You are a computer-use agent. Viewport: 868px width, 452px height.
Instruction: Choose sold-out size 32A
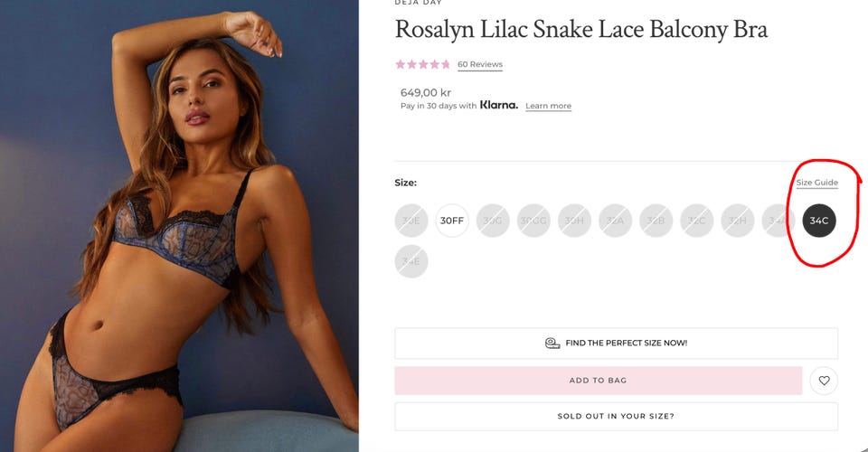coord(615,221)
